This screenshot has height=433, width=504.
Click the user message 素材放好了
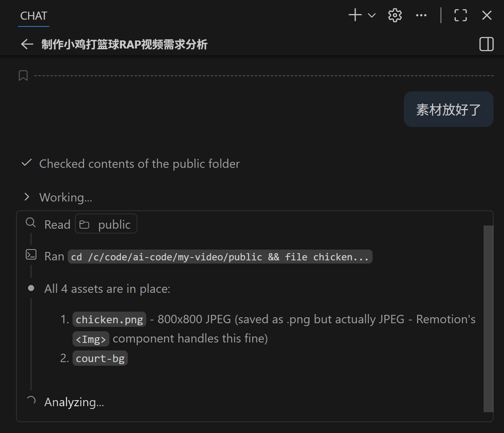coord(448,109)
